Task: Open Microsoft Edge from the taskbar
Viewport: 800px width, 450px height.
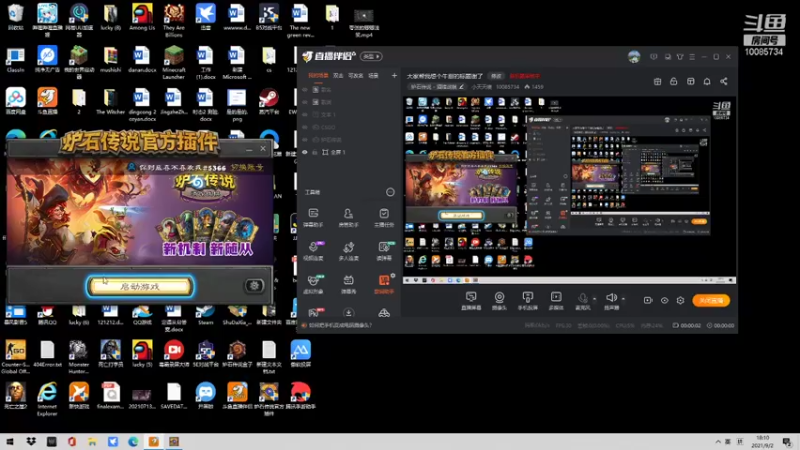Action: click(133, 441)
